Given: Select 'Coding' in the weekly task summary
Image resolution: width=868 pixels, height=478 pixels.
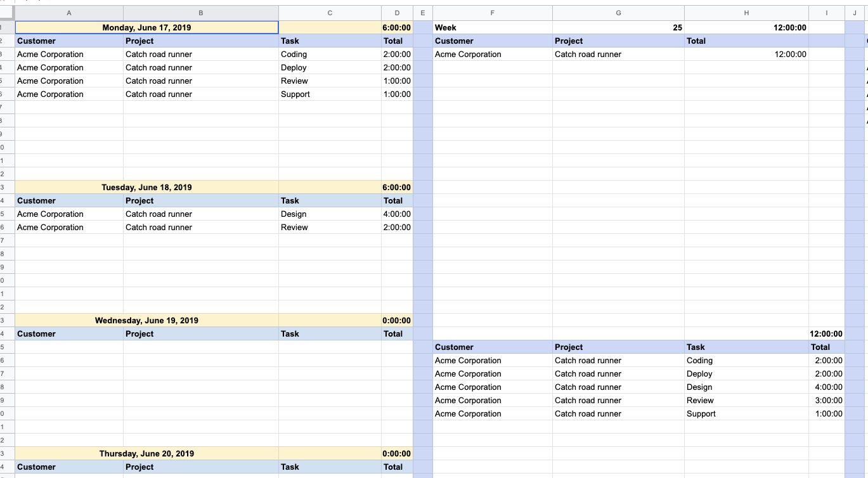Looking at the screenshot, I should (746, 361).
